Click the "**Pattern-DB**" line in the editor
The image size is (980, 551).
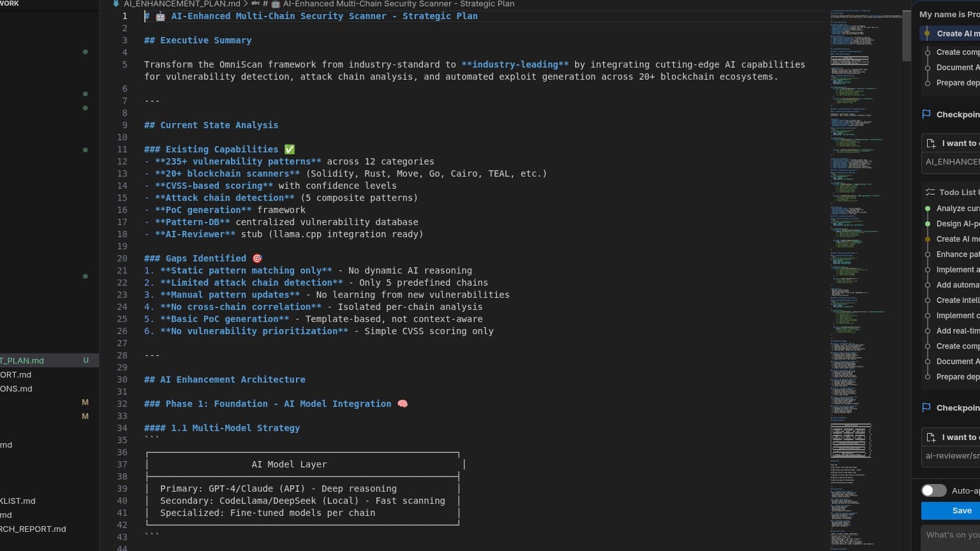click(281, 222)
